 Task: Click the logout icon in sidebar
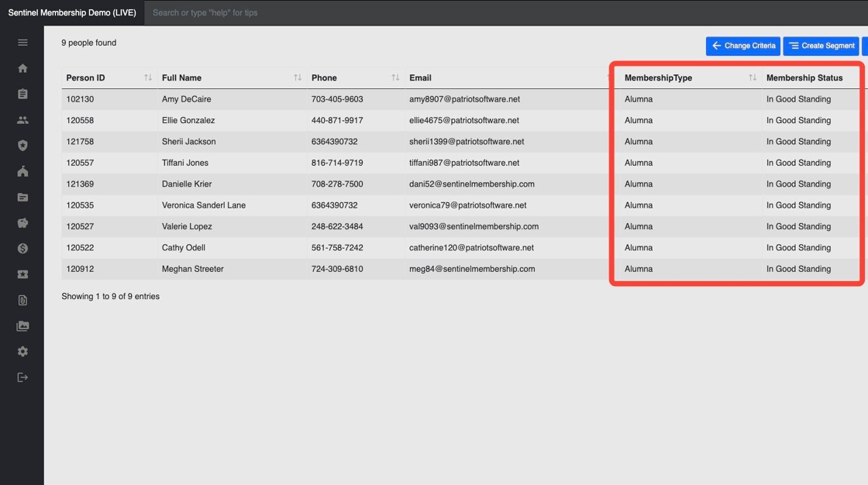pyautogui.click(x=22, y=377)
